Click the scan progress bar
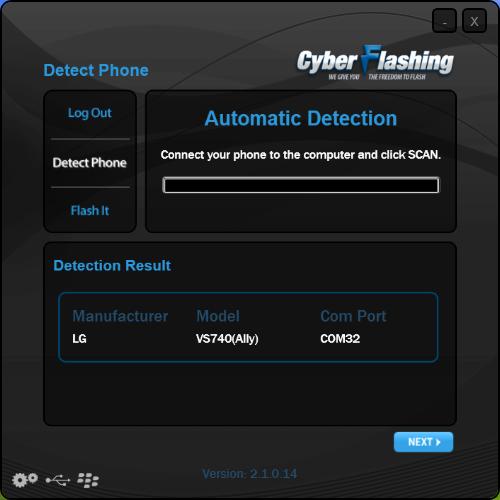 click(301, 185)
